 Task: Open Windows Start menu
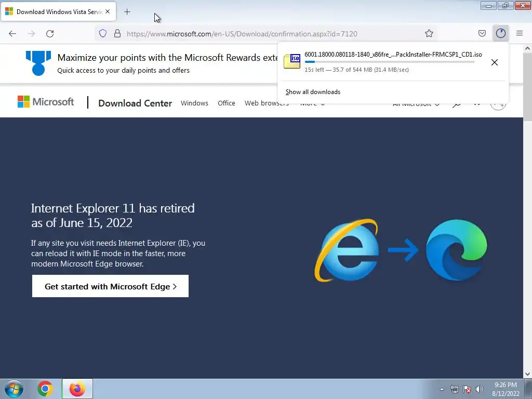[x=14, y=389]
